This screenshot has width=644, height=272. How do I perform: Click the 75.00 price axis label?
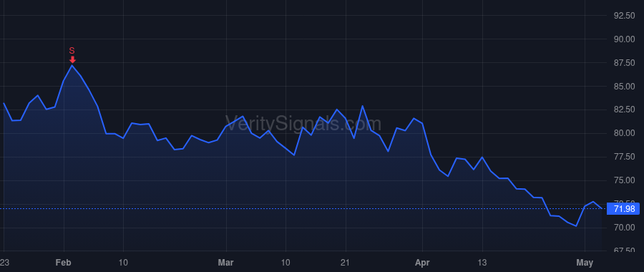pyautogui.click(x=624, y=180)
